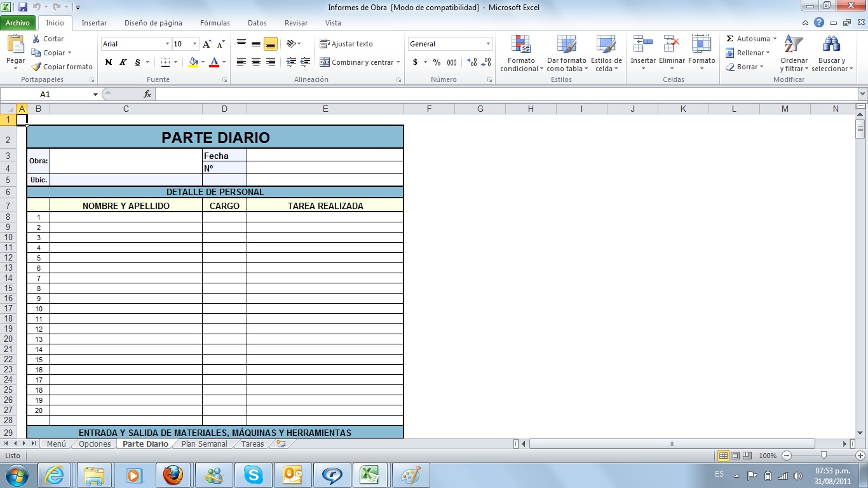Click the insert function fx button

coord(147,94)
